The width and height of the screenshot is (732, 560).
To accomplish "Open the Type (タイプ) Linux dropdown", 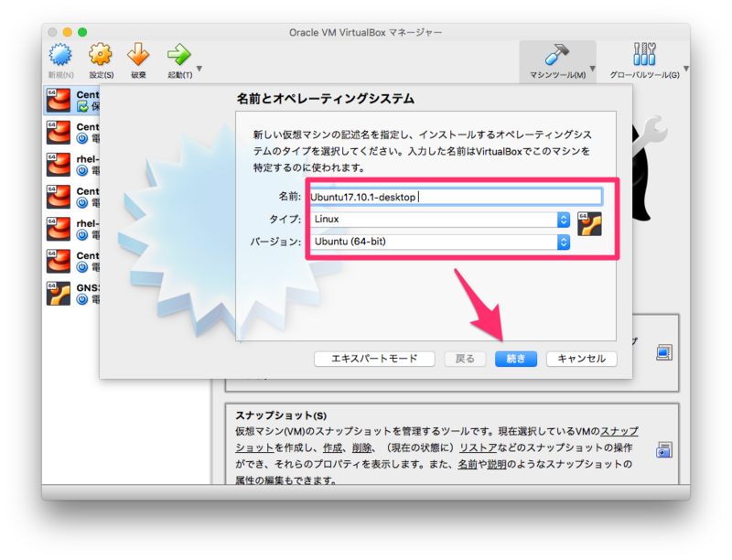I will 440,220.
